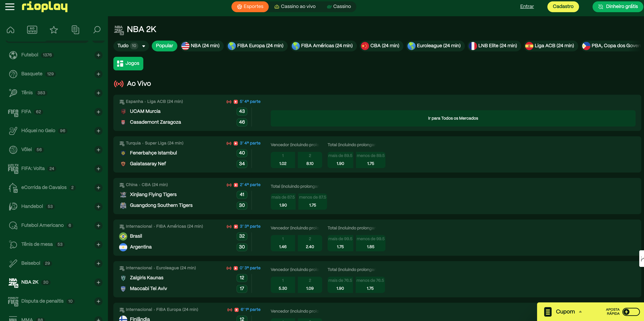Viewport: 644px width, 321px height.
Task: Select the Futebol sport icon
Action: pos(13,55)
